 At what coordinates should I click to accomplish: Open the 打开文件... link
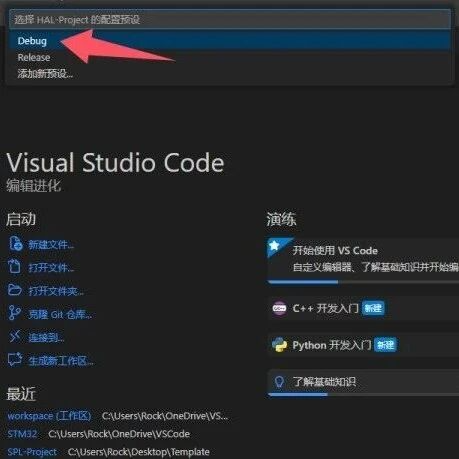point(51,268)
